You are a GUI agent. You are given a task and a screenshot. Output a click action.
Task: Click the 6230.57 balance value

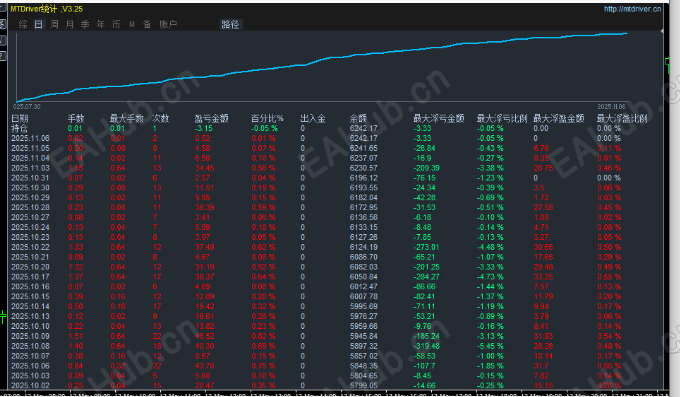363,168
